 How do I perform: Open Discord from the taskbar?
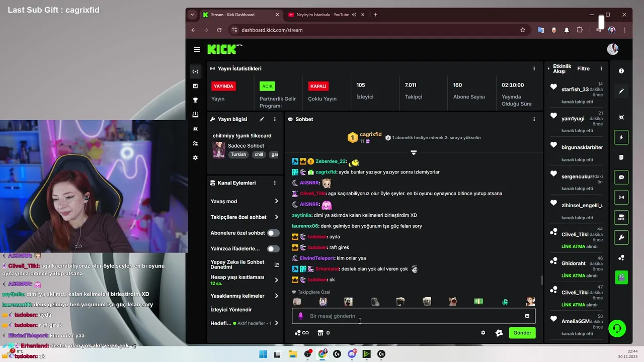point(352,354)
